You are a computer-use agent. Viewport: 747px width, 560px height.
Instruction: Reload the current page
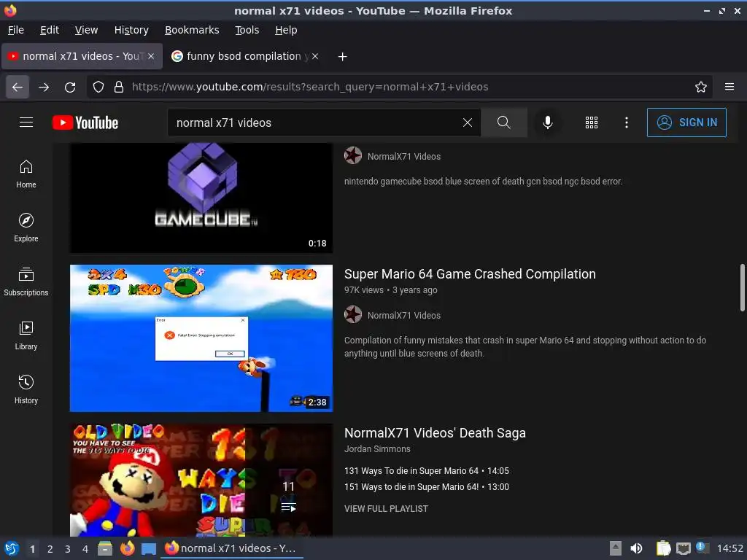[70, 87]
